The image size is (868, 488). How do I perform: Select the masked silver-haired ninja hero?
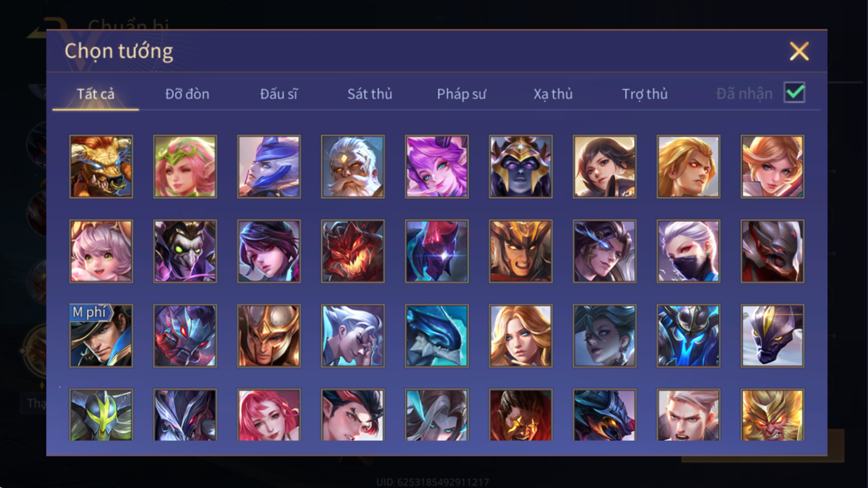pos(688,251)
